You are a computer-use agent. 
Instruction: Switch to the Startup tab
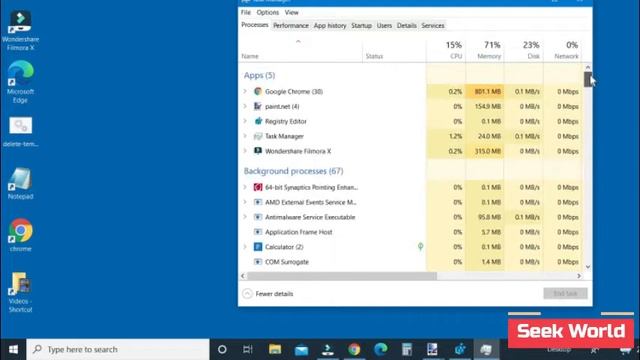[x=361, y=25]
